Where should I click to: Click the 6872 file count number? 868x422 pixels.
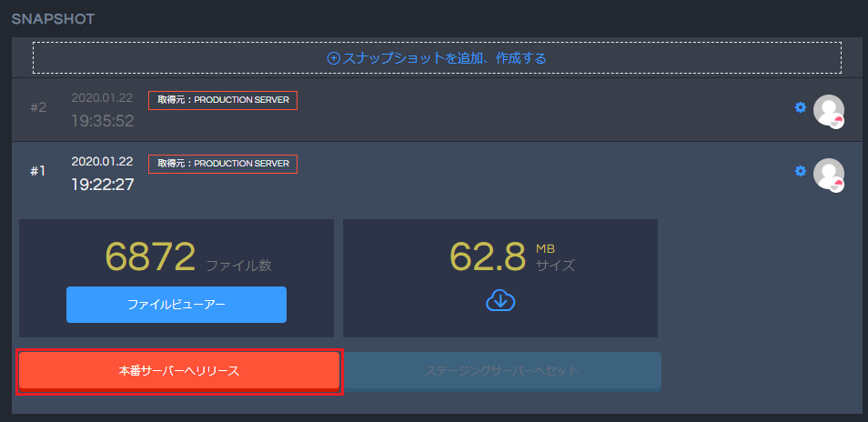150,257
